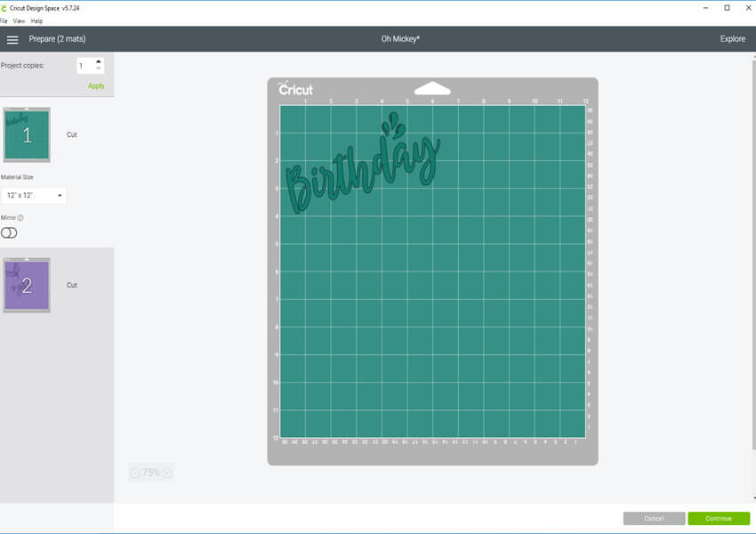
Task: Select the purple mat 2 thumbnail
Action: coord(27,285)
